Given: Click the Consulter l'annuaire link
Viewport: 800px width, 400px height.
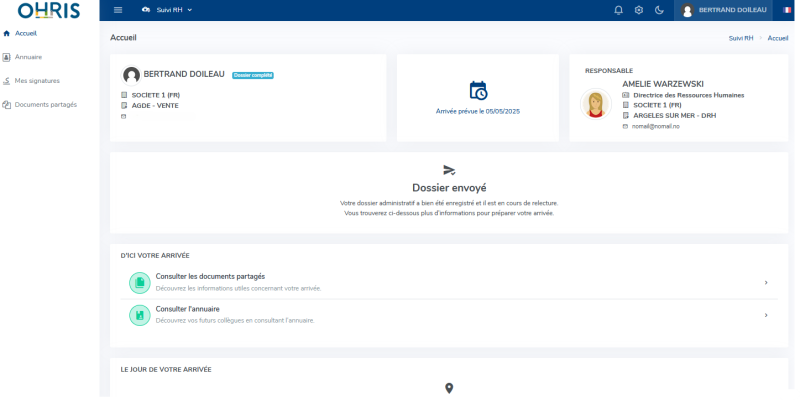Looking at the screenshot, I should pos(187,309).
